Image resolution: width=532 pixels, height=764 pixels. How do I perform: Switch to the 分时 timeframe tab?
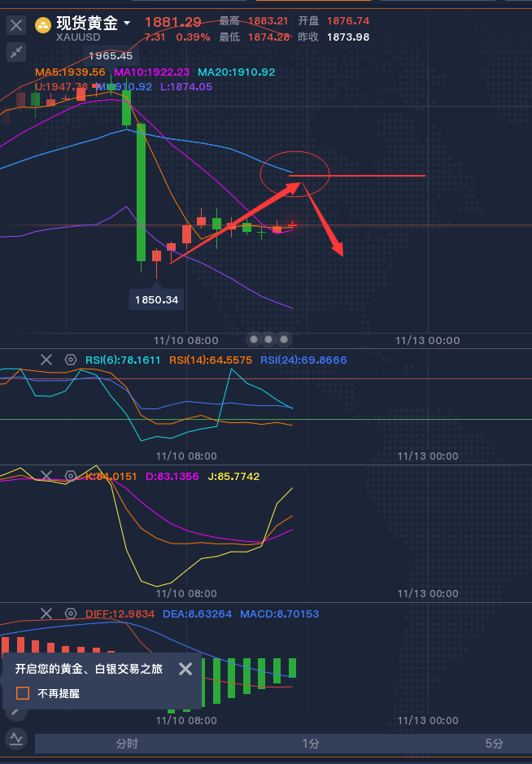click(127, 744)
